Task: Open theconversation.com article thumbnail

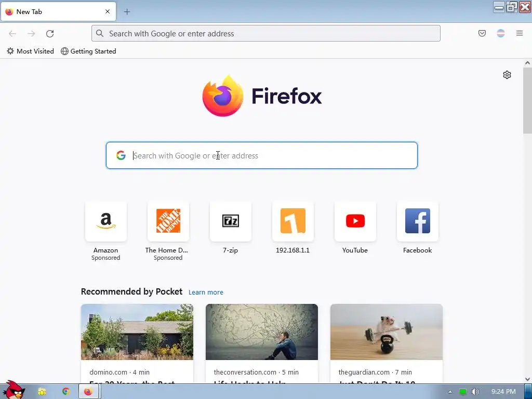Action: (x=262, y=332)
